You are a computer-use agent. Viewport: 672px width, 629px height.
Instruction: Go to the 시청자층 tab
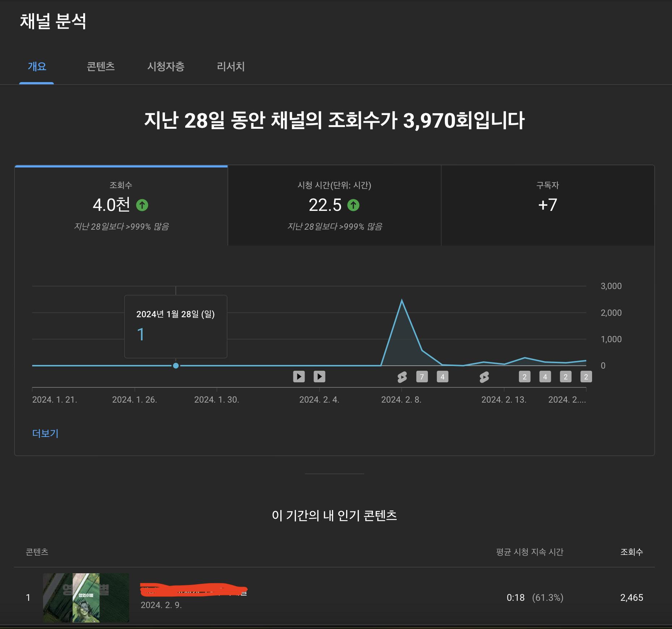(x=166, y=67)
